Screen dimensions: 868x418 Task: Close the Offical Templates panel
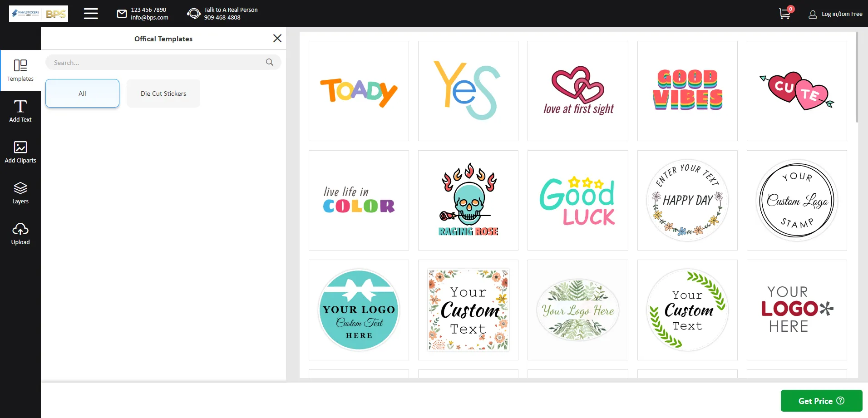(x=277, y=38)
